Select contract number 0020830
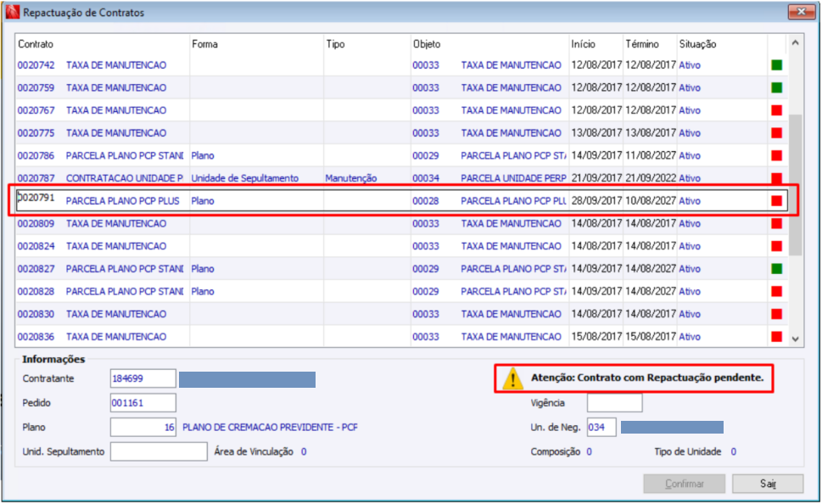 tap(36, 314)
